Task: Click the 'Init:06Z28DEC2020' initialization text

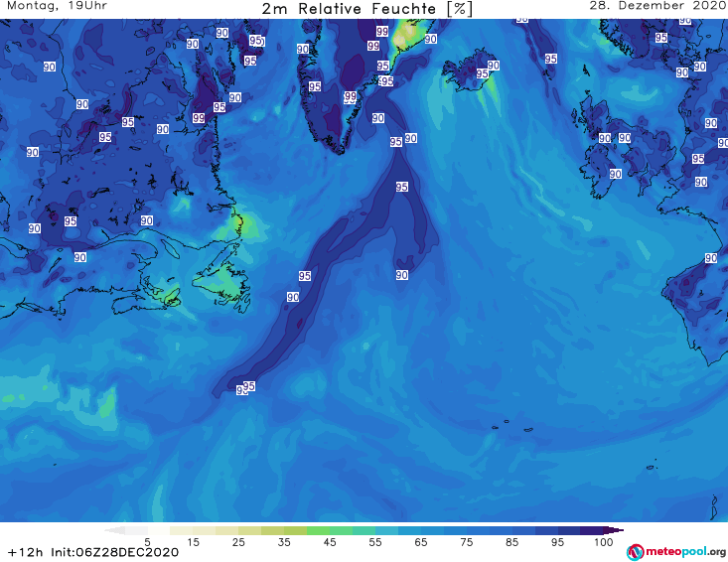Action: 114,552
